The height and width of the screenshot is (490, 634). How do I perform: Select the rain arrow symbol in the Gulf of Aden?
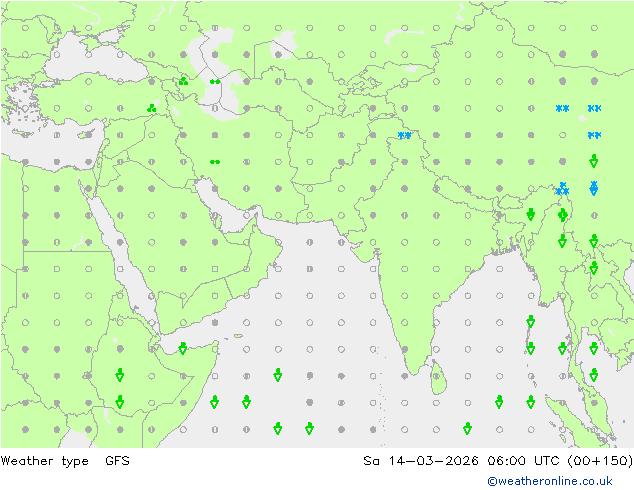183,348
